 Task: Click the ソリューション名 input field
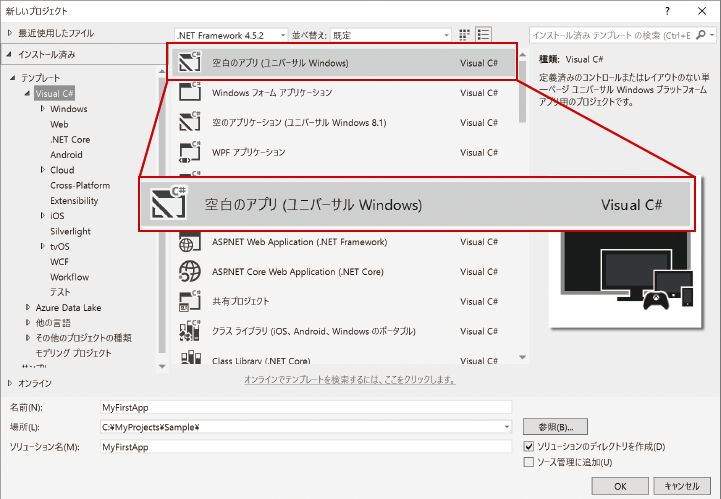coord(306,447)
